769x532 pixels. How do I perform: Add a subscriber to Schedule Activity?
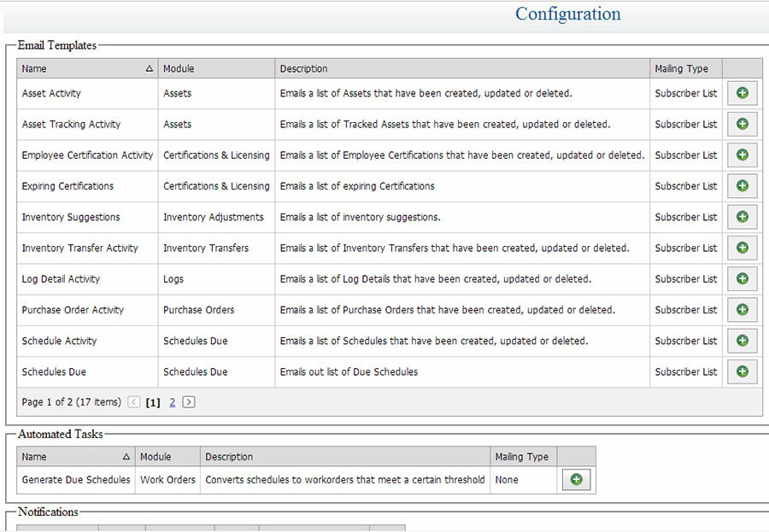point(742,341)
